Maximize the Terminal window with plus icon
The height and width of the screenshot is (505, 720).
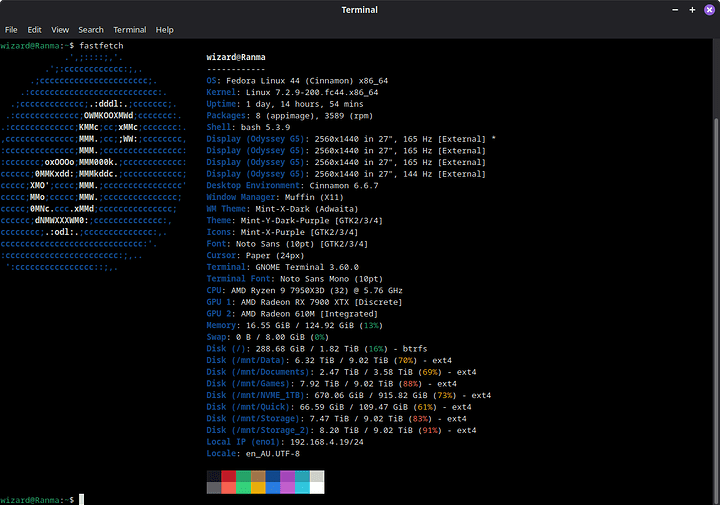pos(692,10)
